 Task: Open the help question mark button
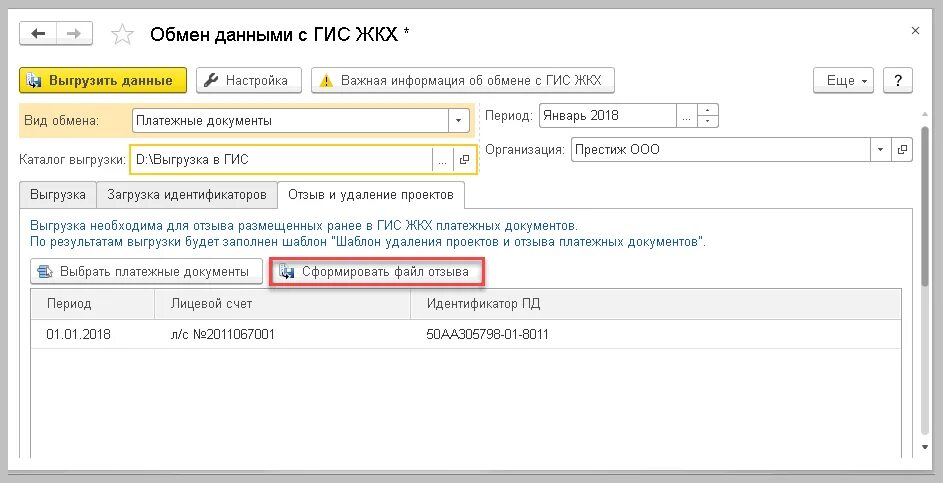[898, 81]
